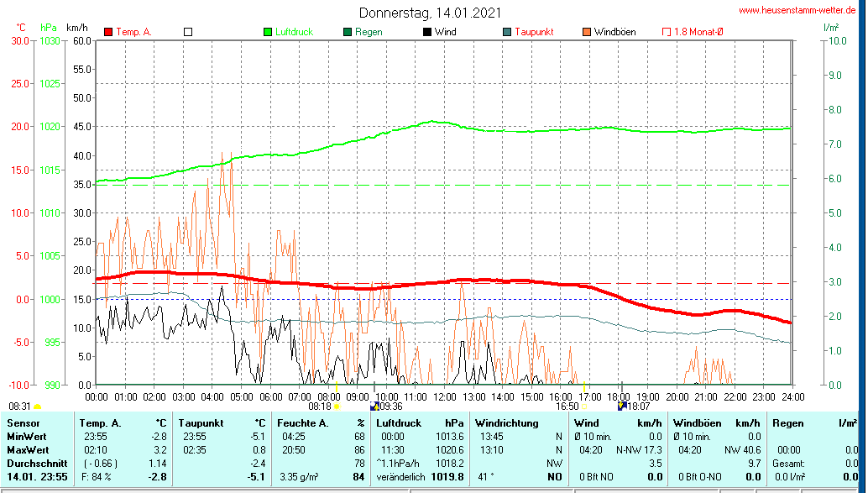The image size is (868, 493).
Task: Open the www.heusenstamm-wetter.de link
Action: [797, 10]
